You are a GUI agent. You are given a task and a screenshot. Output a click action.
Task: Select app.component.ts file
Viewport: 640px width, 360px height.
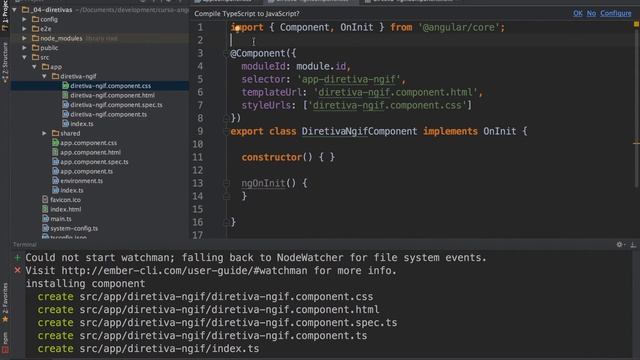pos(86,171)
